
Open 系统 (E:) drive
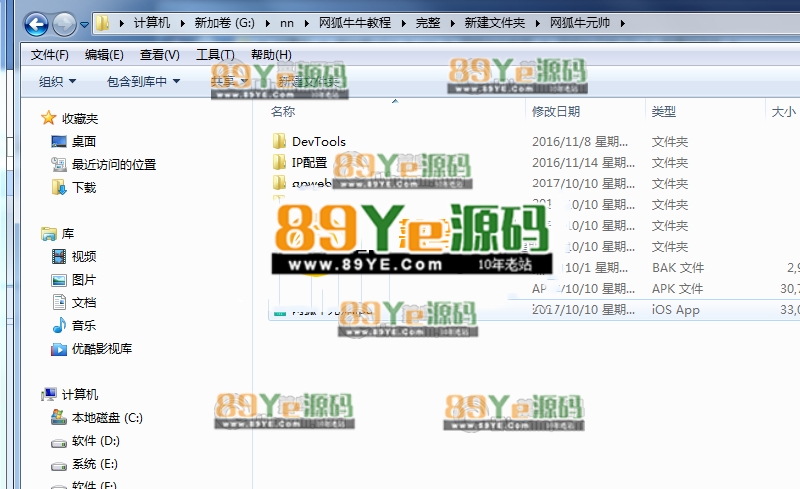click(x=95, y=463)
